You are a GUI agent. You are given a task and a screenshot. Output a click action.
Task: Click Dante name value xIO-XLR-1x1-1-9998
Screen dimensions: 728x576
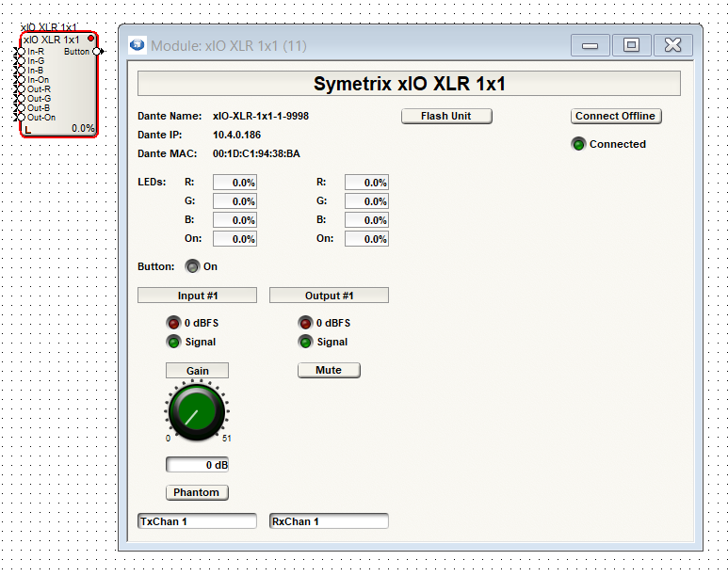point(261,116)
